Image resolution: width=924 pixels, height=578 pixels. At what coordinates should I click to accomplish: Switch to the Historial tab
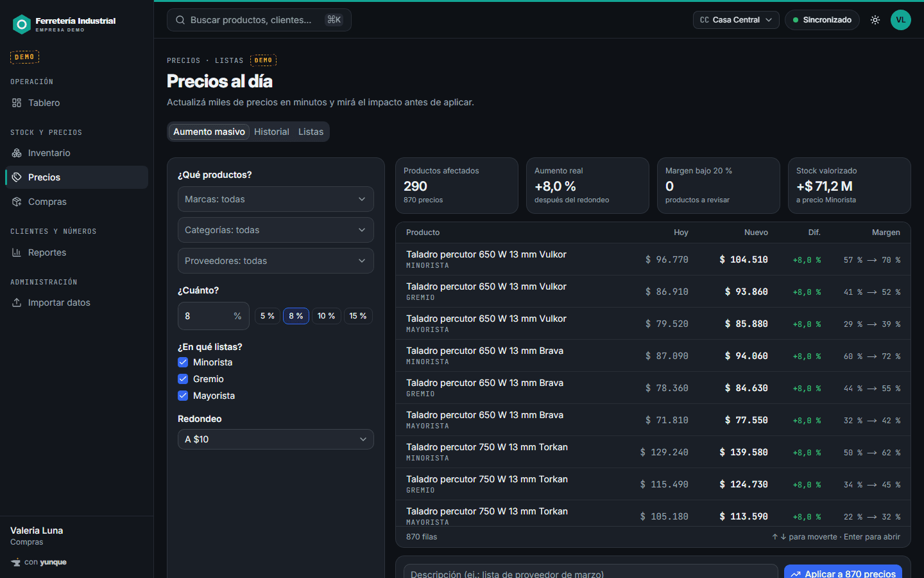point(271,132)
